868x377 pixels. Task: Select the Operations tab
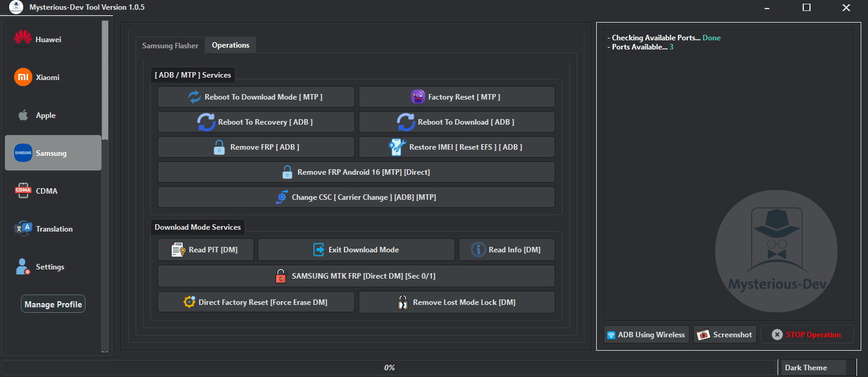[230, 45]
